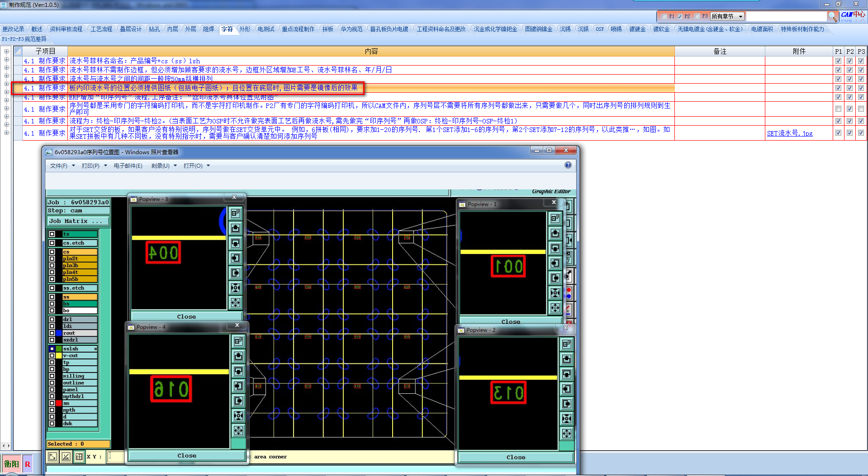Screen dimensions: 868x476
Task: Open the 打印(P) menu dropdown
Action: tap(94, 166)
